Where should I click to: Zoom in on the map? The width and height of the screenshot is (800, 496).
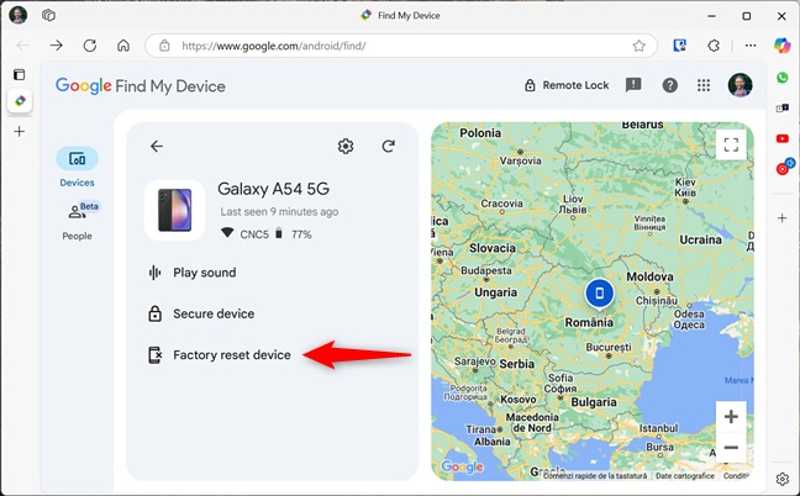click(x=731, y=416)
